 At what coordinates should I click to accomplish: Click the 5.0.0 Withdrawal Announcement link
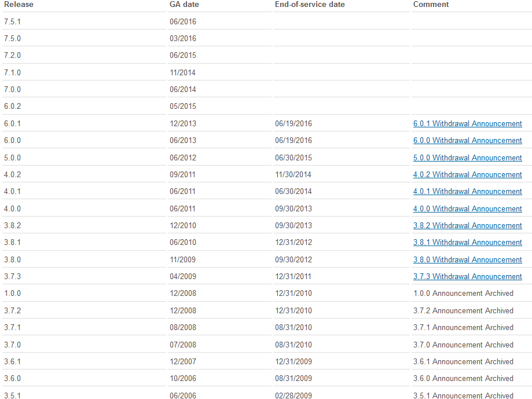coord(467,158)
